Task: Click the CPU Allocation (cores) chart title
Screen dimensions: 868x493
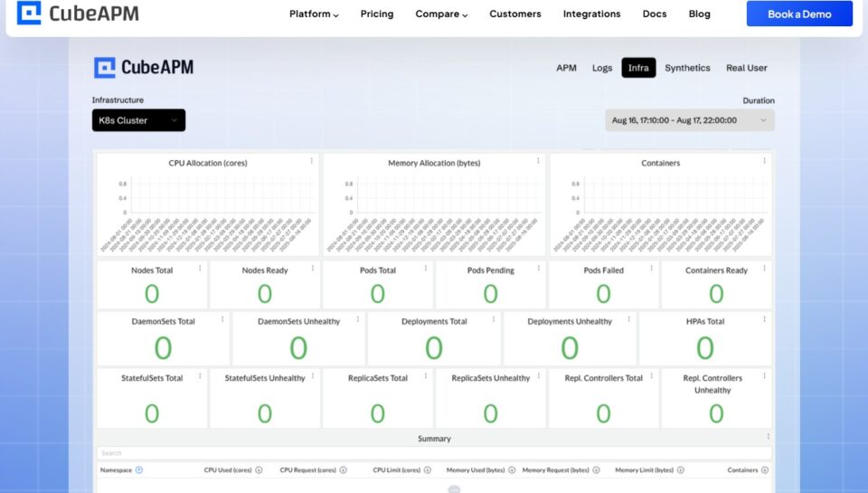Action: click(x=208, y=163)
